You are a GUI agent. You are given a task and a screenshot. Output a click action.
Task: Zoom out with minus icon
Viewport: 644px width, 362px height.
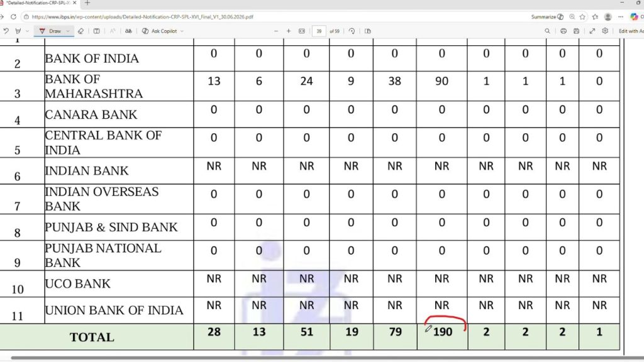(x=276, y=31)
